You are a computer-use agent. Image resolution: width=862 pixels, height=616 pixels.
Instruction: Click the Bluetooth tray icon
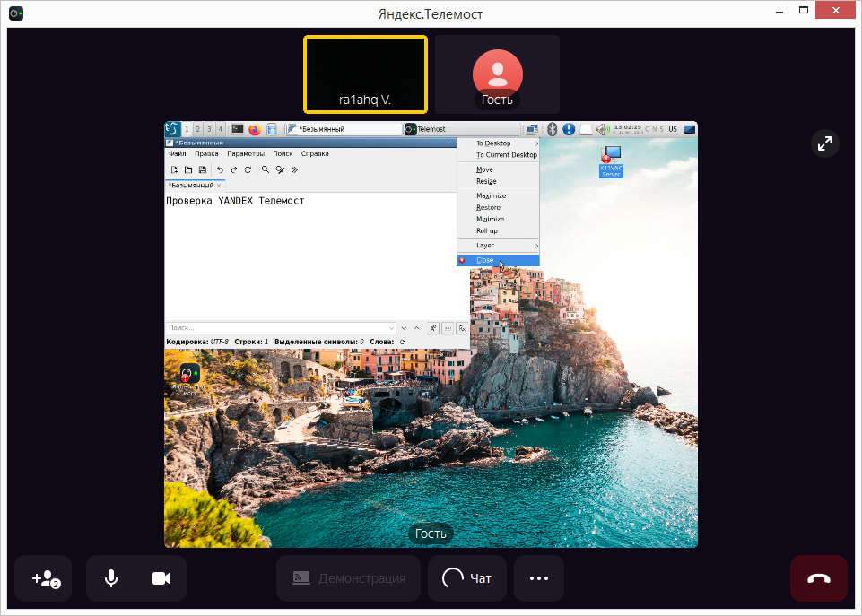[x=552, y=129]
